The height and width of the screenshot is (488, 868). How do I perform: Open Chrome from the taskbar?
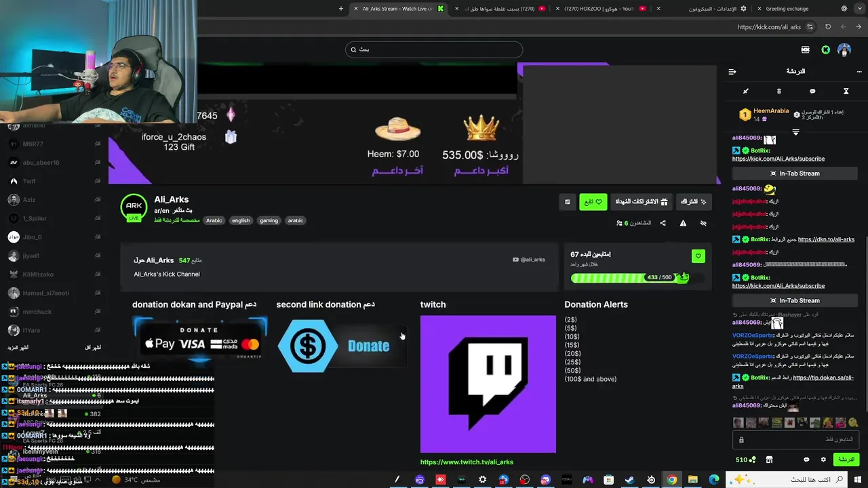tap(671, 480)
